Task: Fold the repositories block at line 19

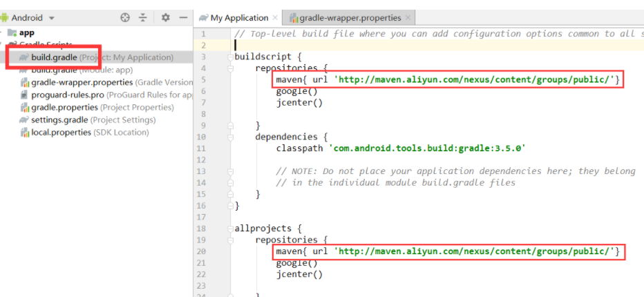Action: [230, 240]
